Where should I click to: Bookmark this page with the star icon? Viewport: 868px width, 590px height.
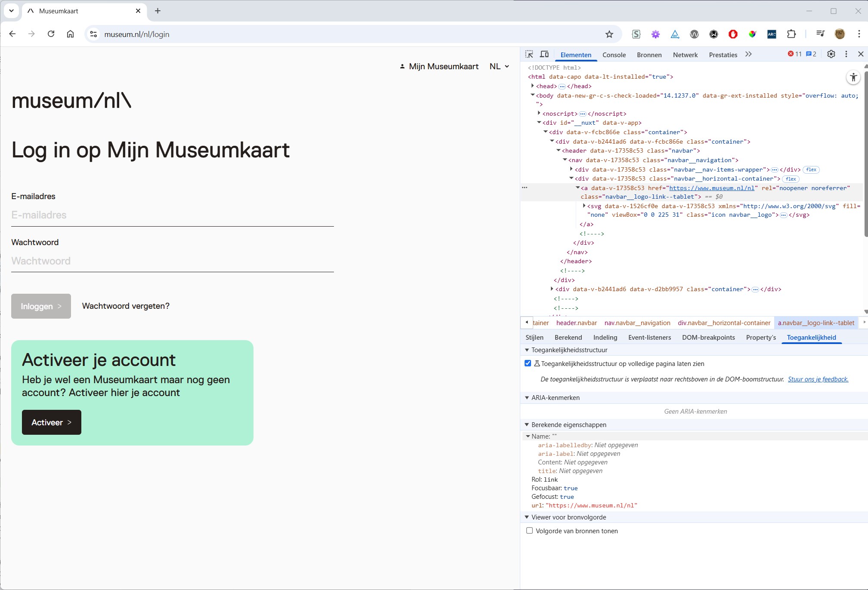click(x=609, y=34)
